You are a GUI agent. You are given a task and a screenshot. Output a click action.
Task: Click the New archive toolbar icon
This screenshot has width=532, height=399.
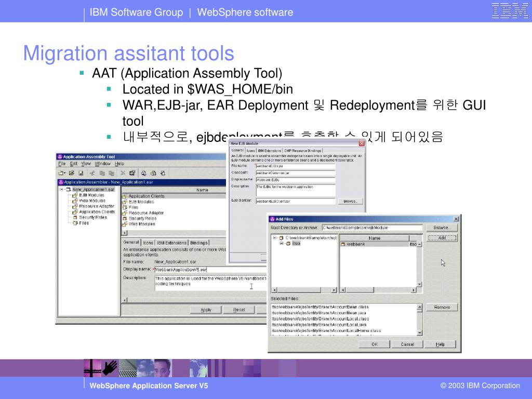click(61, 173)
